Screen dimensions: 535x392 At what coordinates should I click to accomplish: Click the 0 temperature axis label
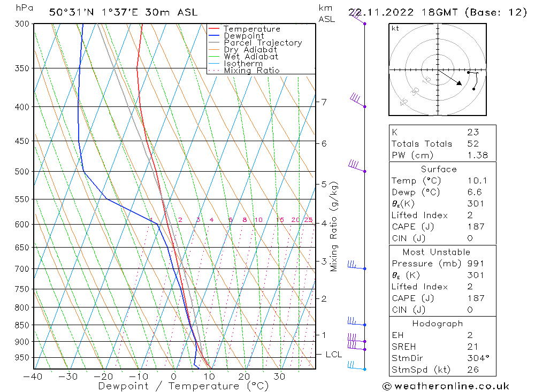tap(174, 376)
